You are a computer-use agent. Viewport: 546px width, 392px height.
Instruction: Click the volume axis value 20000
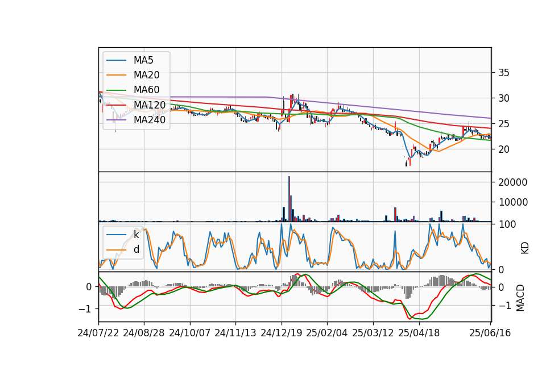click(513, 182)
